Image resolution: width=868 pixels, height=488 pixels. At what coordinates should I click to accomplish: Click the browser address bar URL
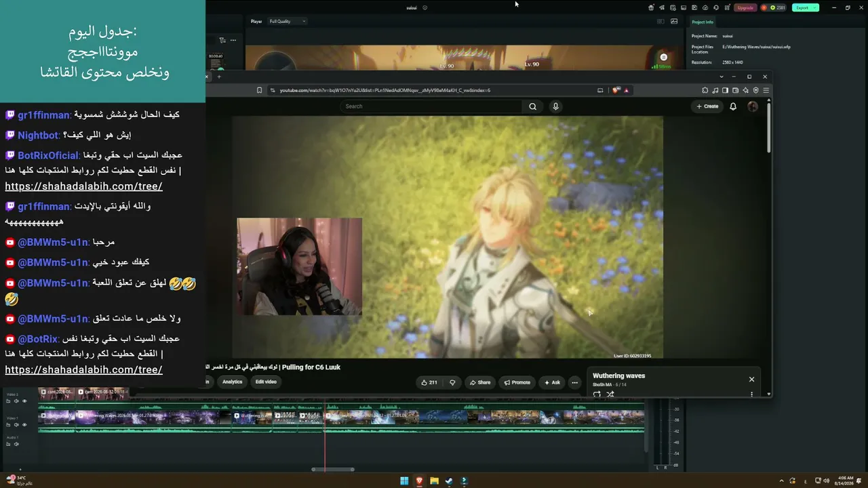[x=385, y=90]
